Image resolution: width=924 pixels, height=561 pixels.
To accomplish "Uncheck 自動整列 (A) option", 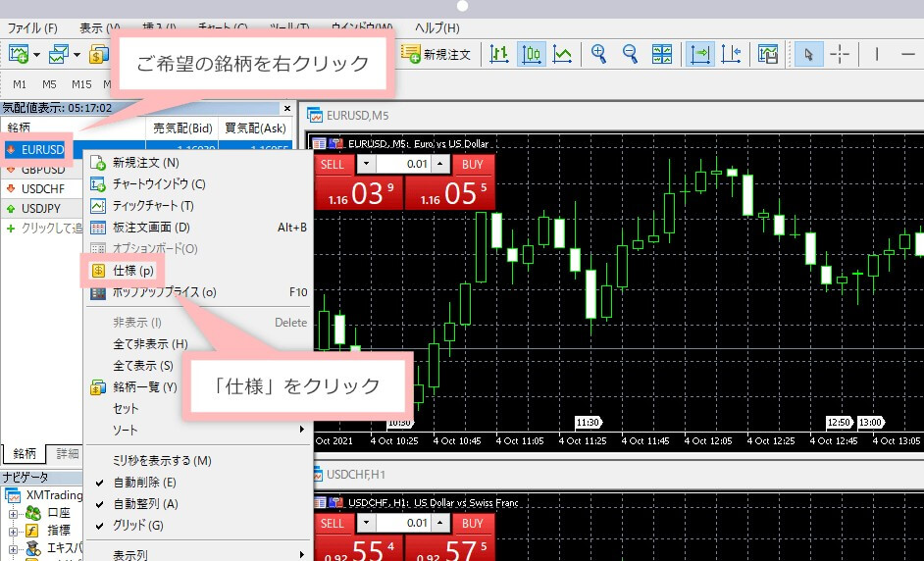I will coord(100,504).
